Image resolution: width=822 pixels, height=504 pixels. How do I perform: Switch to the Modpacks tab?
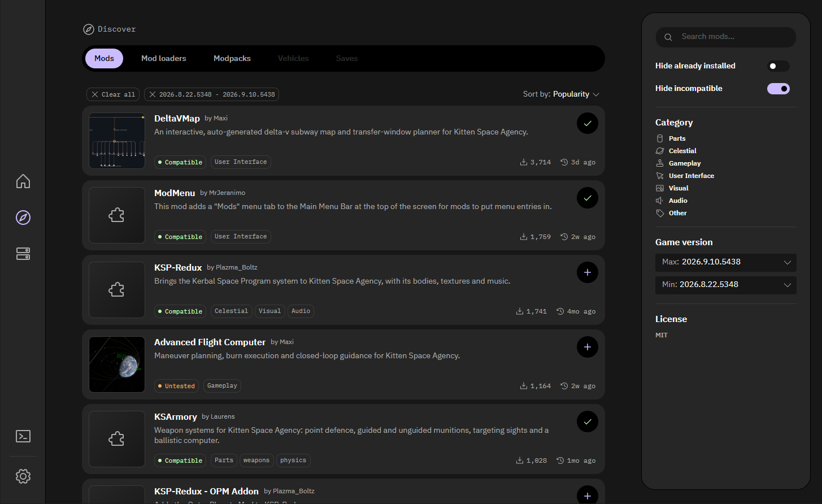click(232, 58)
